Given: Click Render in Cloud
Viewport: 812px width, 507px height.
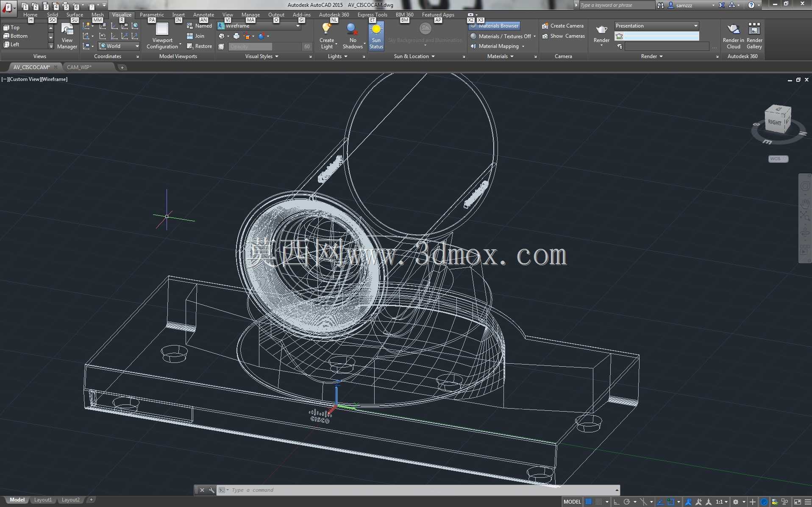Looking at the screenshot, I should coord(733,36).
